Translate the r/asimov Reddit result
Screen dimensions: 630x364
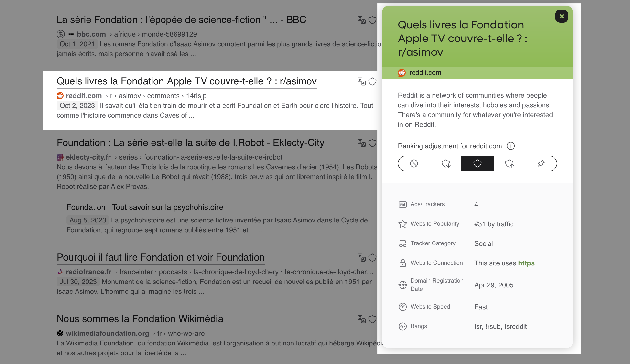coord(361,81)
